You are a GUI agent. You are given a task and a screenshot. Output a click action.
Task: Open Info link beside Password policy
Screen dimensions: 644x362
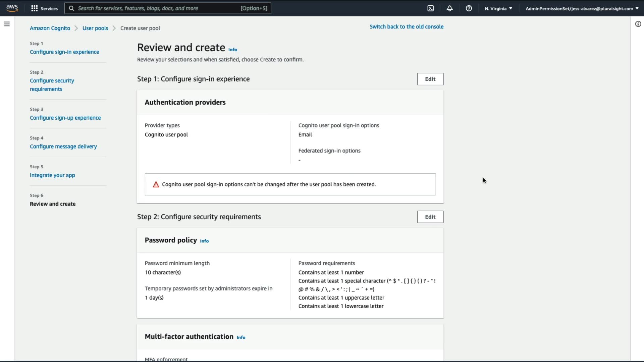pos(204,241)
